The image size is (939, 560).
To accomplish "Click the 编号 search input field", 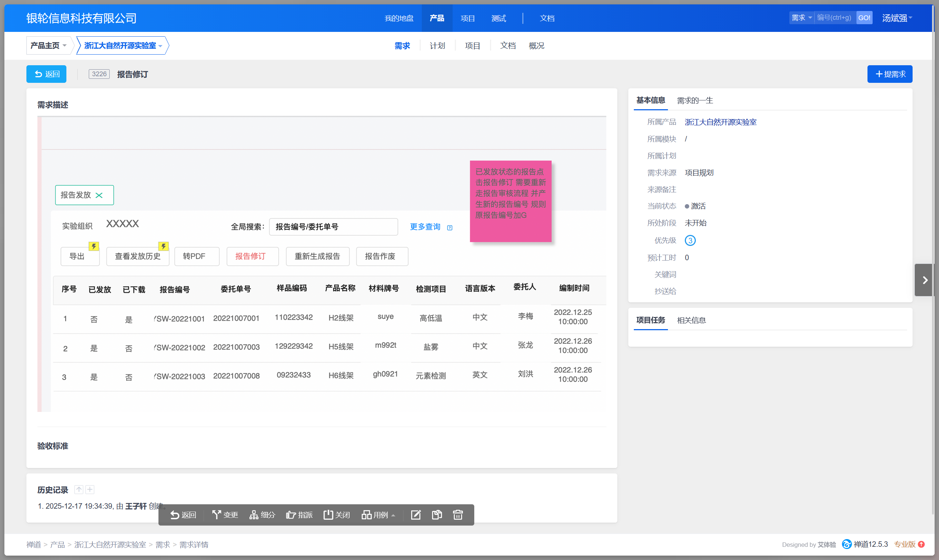I will pyautogui.click(x=834, y=18).
